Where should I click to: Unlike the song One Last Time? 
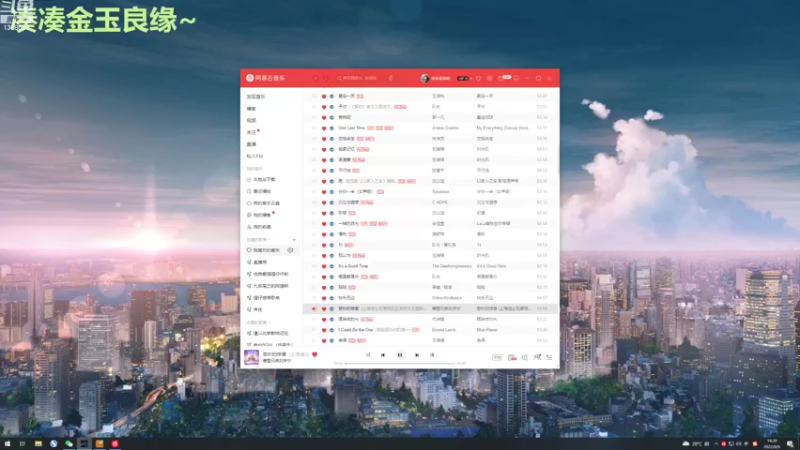click(x=323, y=128)
